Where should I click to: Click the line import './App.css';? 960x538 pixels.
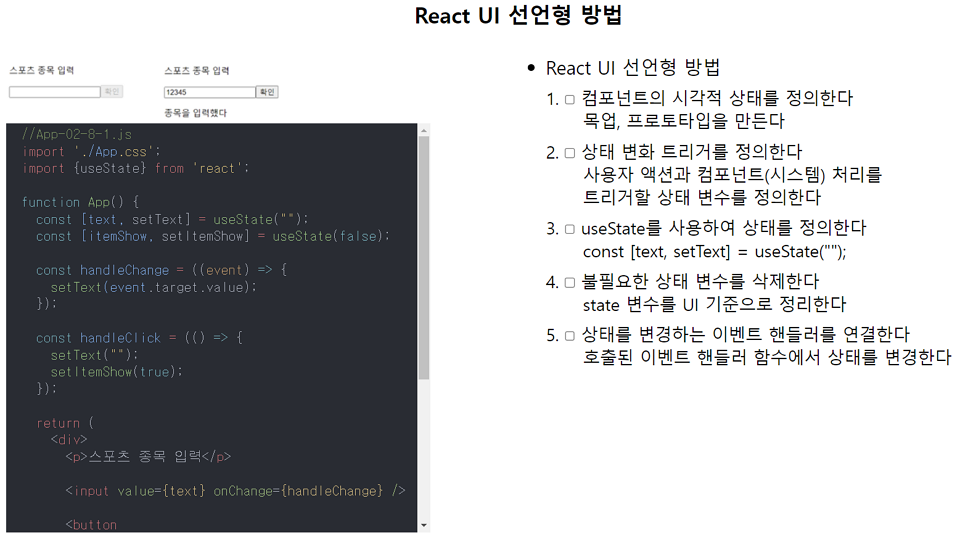(91, 152)
